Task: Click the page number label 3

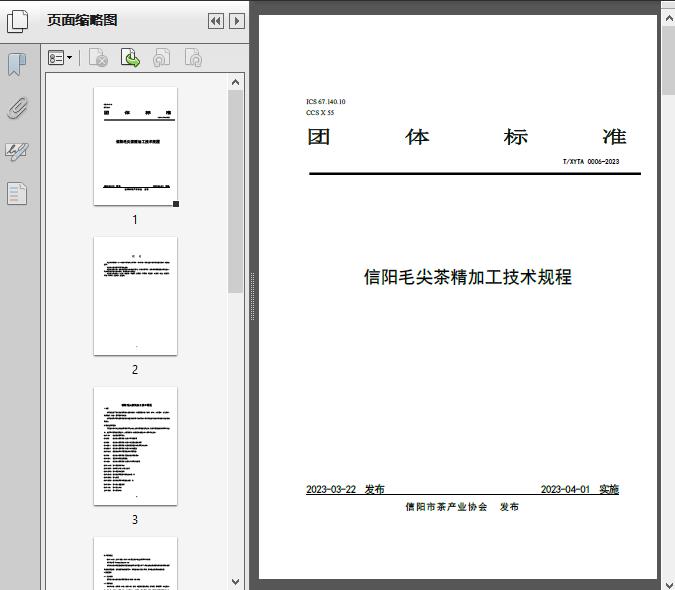Action: 135,520
